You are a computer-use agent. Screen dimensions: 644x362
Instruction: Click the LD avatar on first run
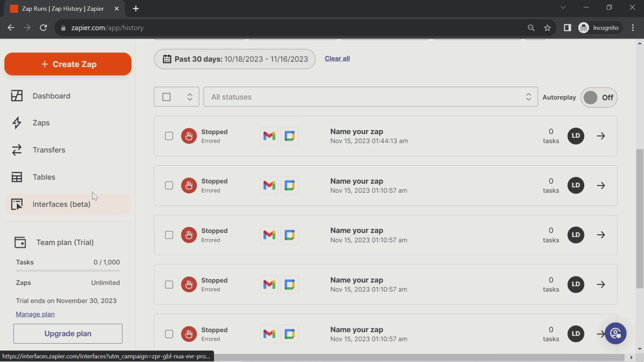tap(576, 136)
